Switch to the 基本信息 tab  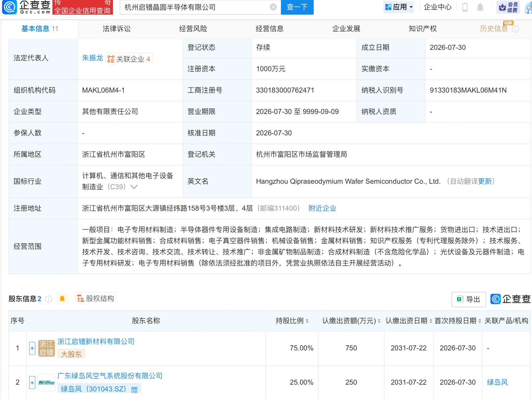click(x=40, y=29)
